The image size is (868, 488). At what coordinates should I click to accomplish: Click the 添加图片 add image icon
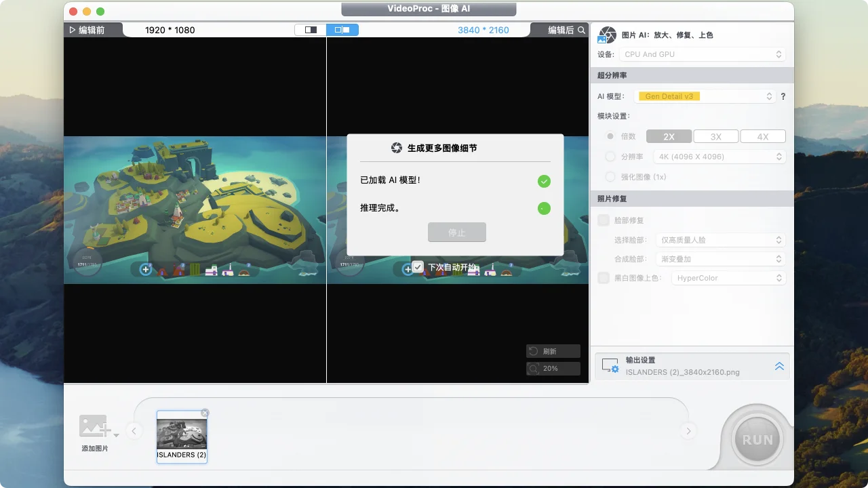(94, 426)
